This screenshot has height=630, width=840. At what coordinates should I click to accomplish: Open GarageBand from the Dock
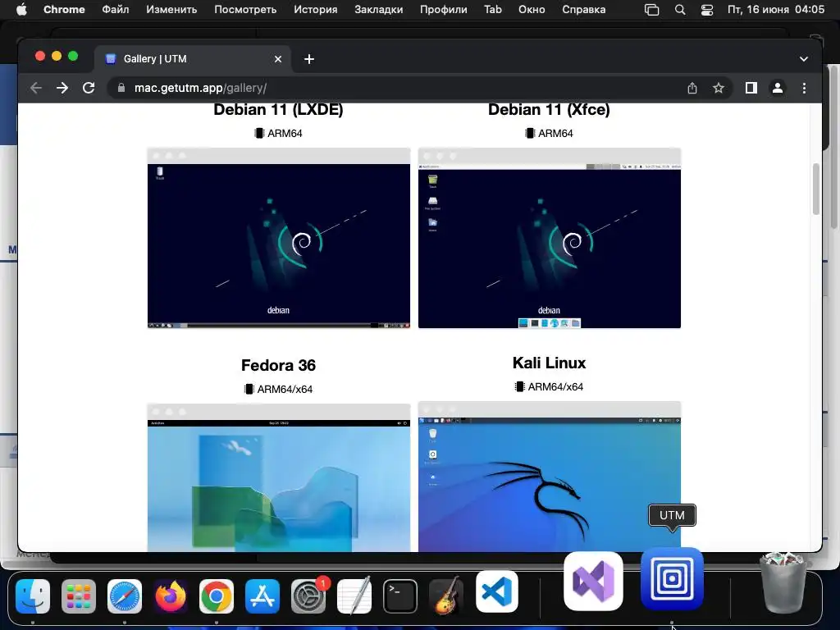tap(446, 596)
